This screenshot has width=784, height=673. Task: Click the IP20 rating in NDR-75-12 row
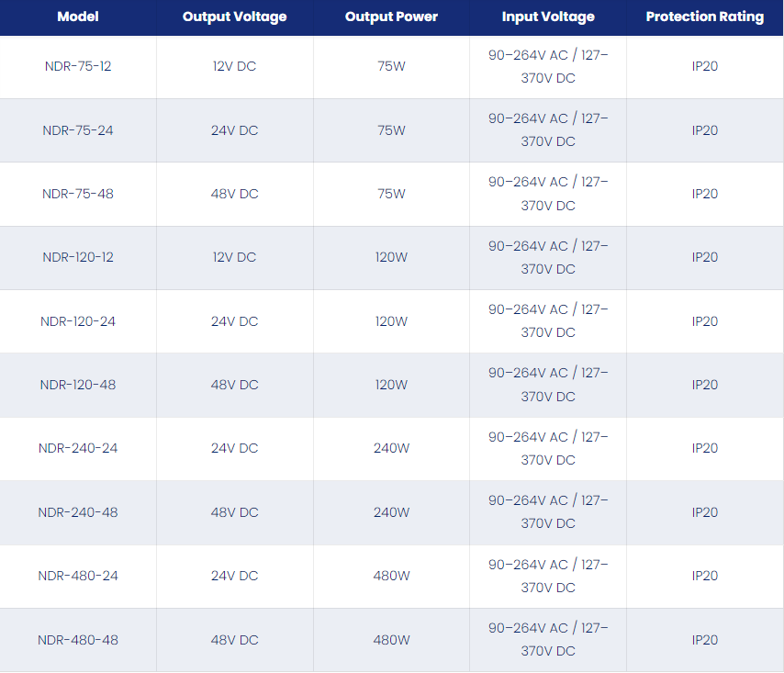tap(704, 66)
